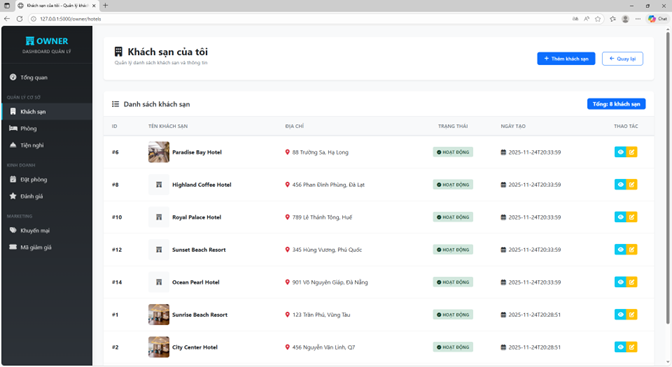Viewport: 672px width, 367px height.
Task: Click Ocean Pearl Hotel name
Action: [x=196, y=282]
